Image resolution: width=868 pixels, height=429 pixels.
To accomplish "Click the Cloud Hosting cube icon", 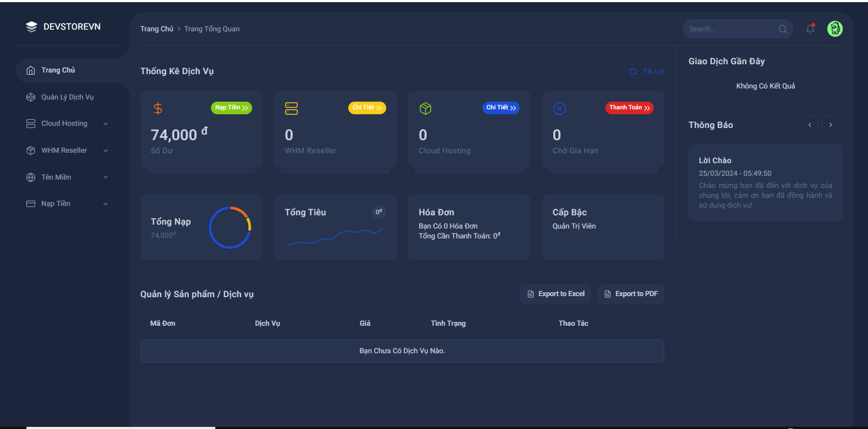I will [425, 109].
